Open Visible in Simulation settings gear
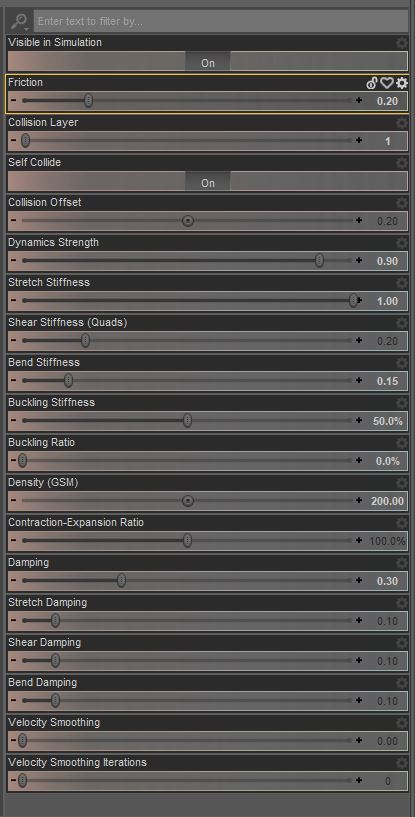This screenshot has width=415, height=817. (x=401, y=43)
